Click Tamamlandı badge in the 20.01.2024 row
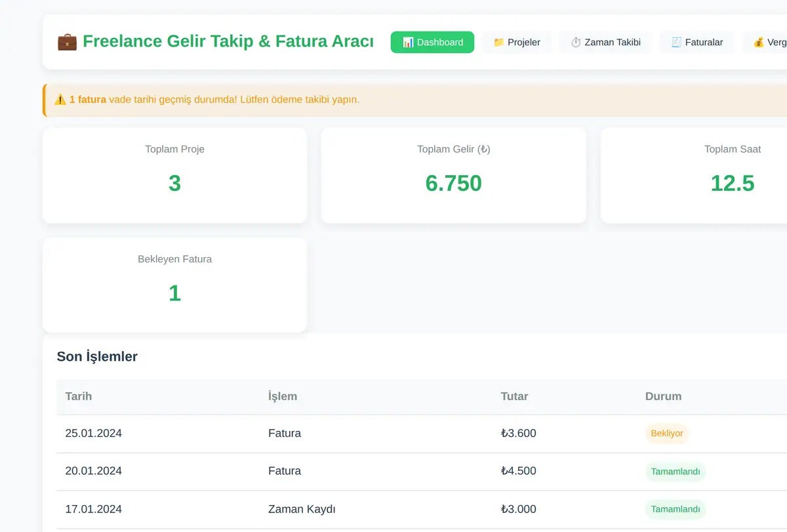787x532 pixels. (676, 472)
